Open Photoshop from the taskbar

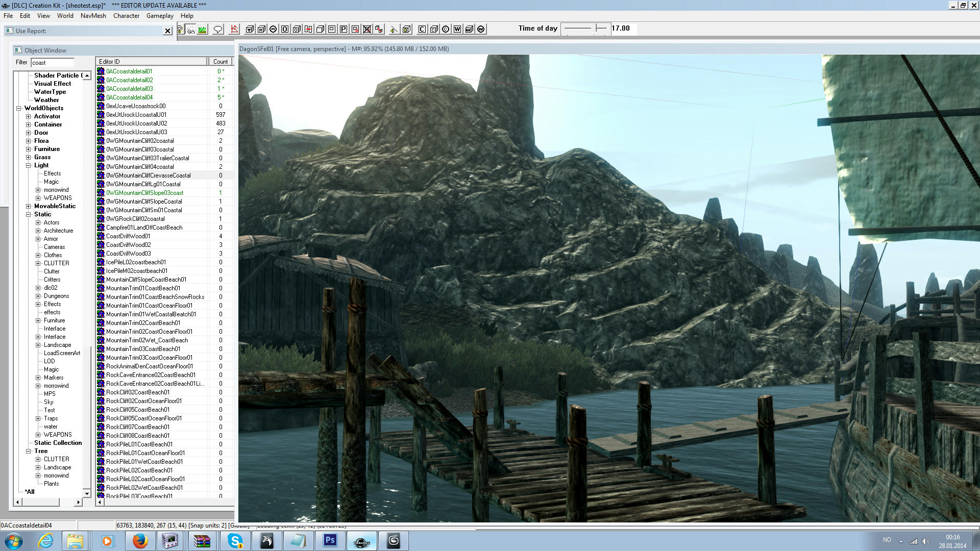(330, 540)
